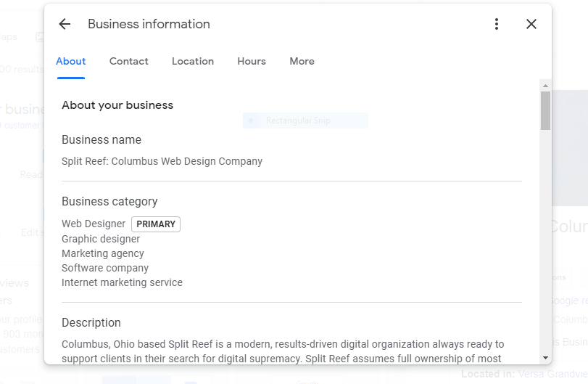The image size is (588, 384).
Task: Switch to the More tab
Action: pyautogui.click(x=302, y=61)
